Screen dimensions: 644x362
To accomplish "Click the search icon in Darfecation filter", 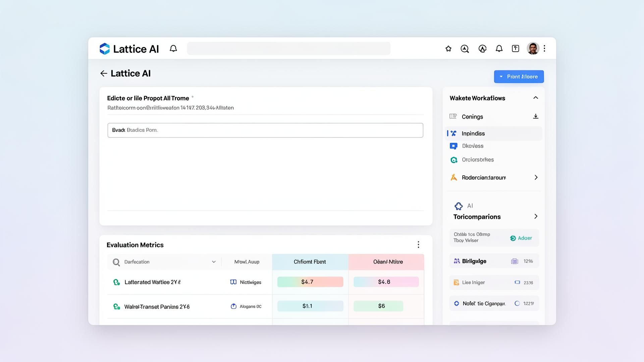I will pyautogui.click(x=116, y=262).
